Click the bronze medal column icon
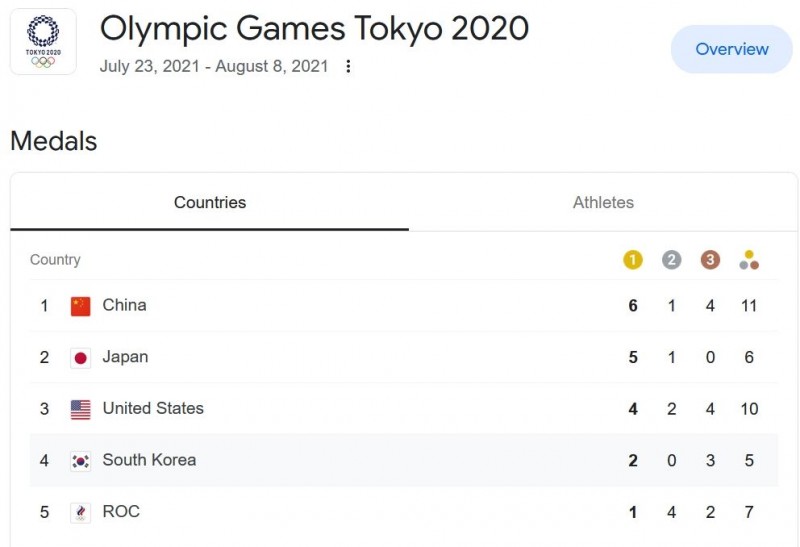The height and width of the screenshot is (547, 800). pyautogui.click(x=710, y=260)
